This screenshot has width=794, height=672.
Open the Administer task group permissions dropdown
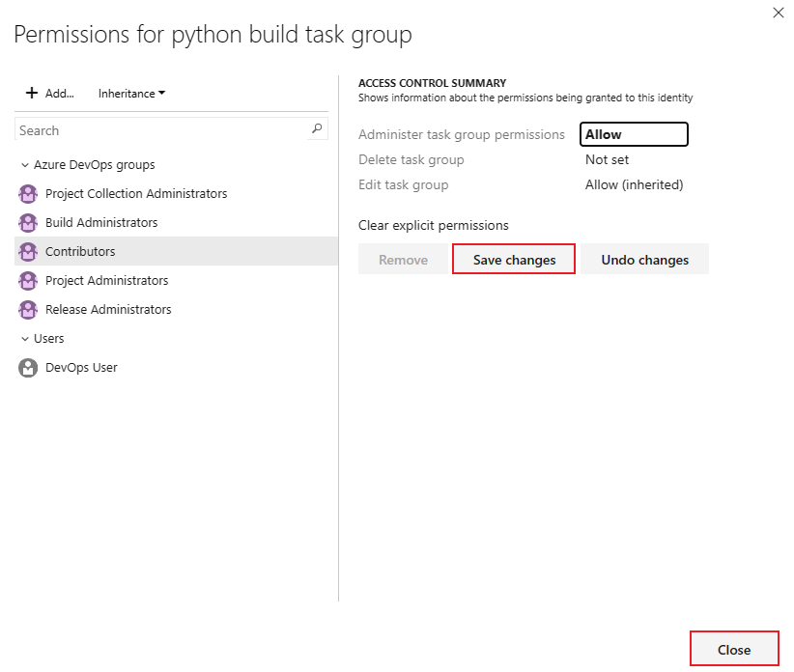tap(634, 134)
